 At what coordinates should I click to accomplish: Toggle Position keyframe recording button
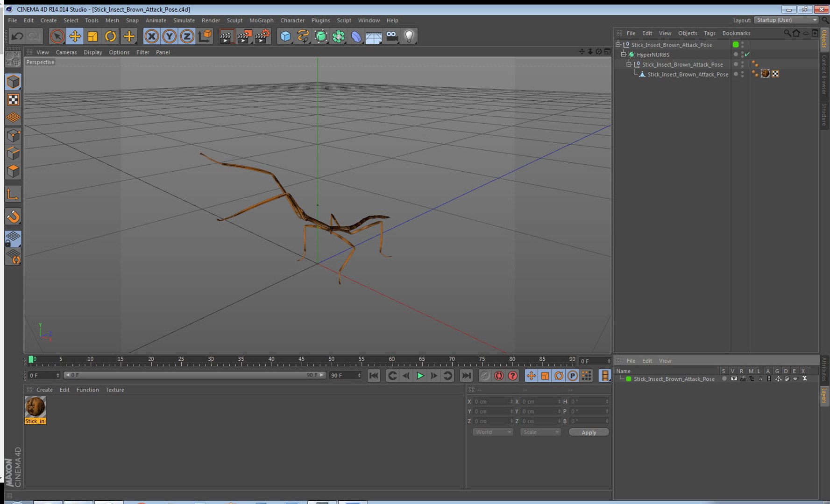(x=531, y=376)
